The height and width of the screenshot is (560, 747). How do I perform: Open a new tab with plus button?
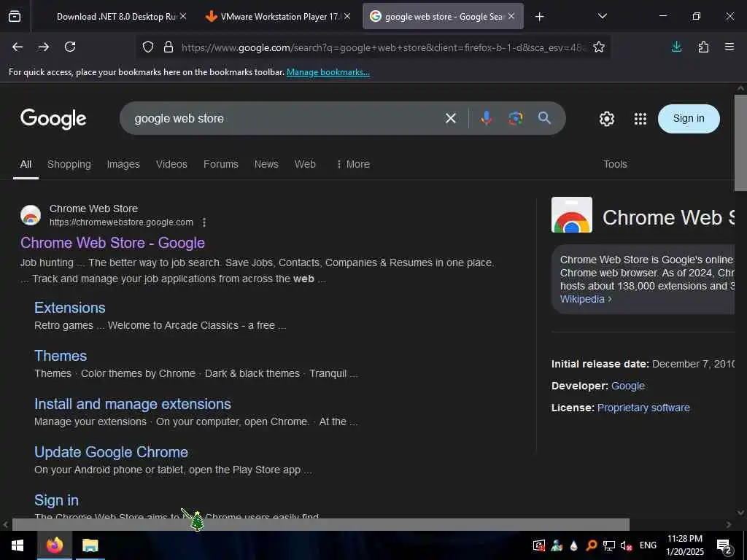pyautogui.click(x=539, y=17)
